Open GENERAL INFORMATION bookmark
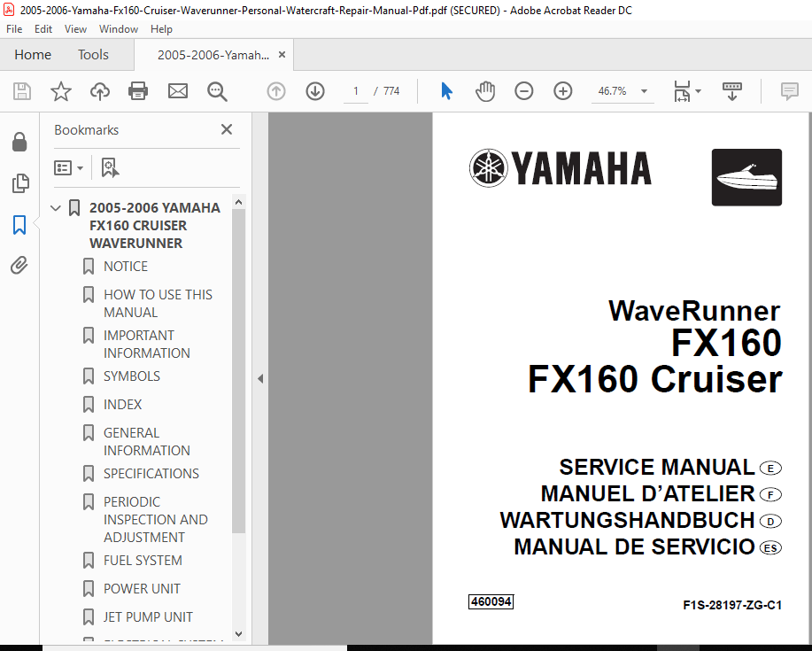 (147, 442)
